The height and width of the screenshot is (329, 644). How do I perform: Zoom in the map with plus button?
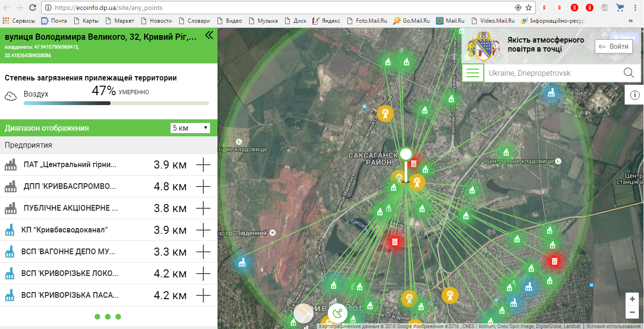pos(632,299)
